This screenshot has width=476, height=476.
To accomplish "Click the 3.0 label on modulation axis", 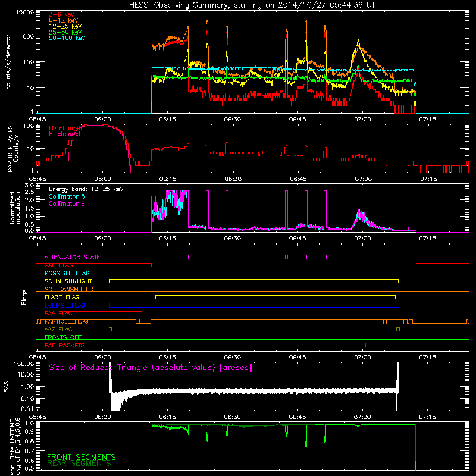I will coord(29,185).
